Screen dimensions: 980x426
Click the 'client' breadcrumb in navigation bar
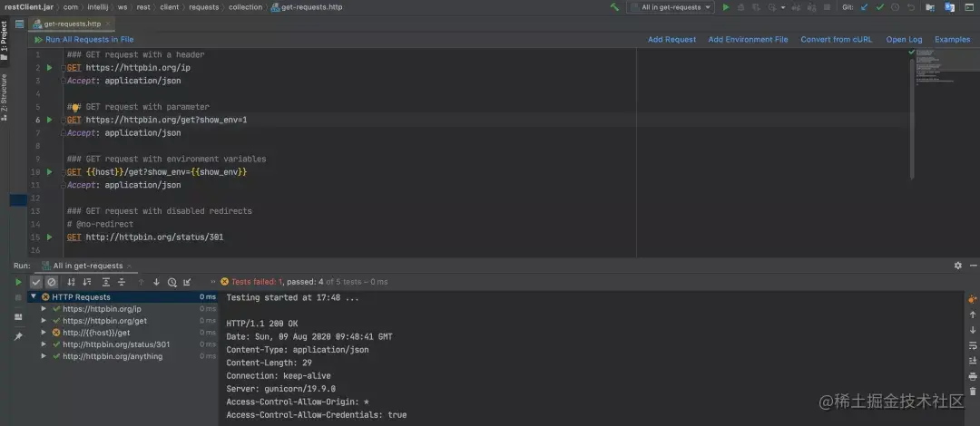pos(169,7)
